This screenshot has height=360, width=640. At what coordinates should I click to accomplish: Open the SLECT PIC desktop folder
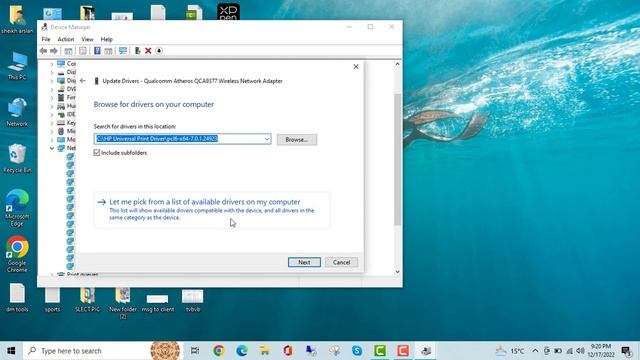point(87,299)
